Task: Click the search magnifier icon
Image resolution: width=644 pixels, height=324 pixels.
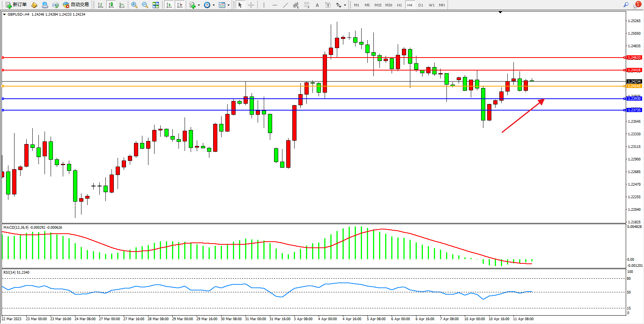Action: [x=626, y=5]
